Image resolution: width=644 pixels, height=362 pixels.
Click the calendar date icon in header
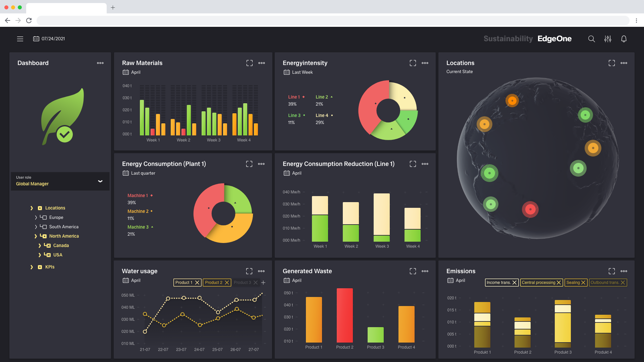pos(36,39)
